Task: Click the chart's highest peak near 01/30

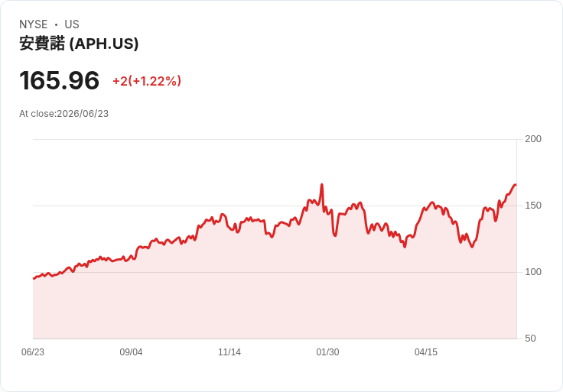Action: pyautogui.click(x=322, y=185)
